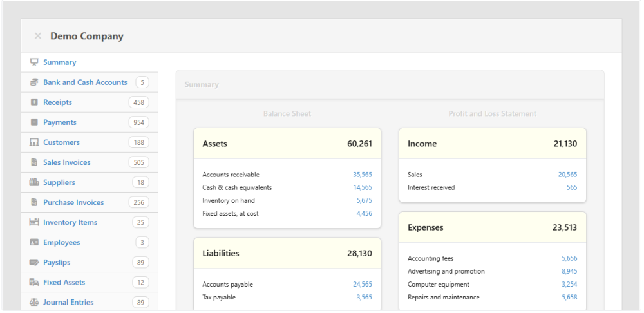Click the 256 Purchase Invoices count badge

(x=139, y=202)
